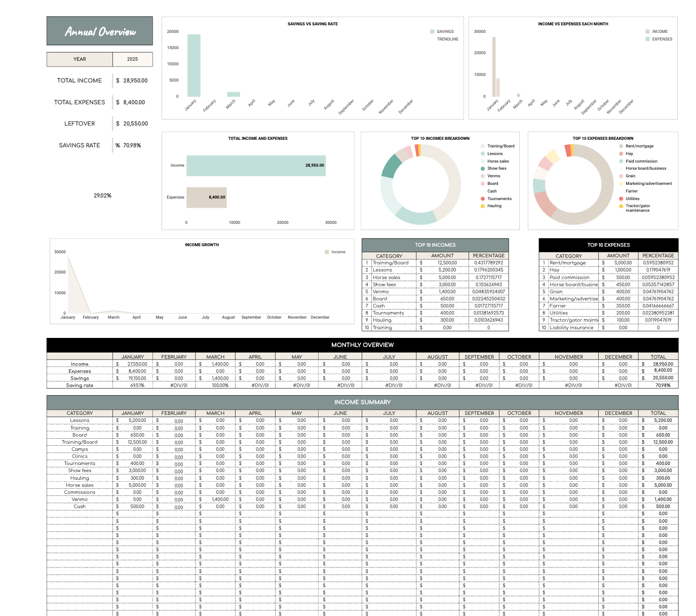696x616 pixels.
Task: Select the tall January bar in Savings chart
Action: tap(194, 65)
